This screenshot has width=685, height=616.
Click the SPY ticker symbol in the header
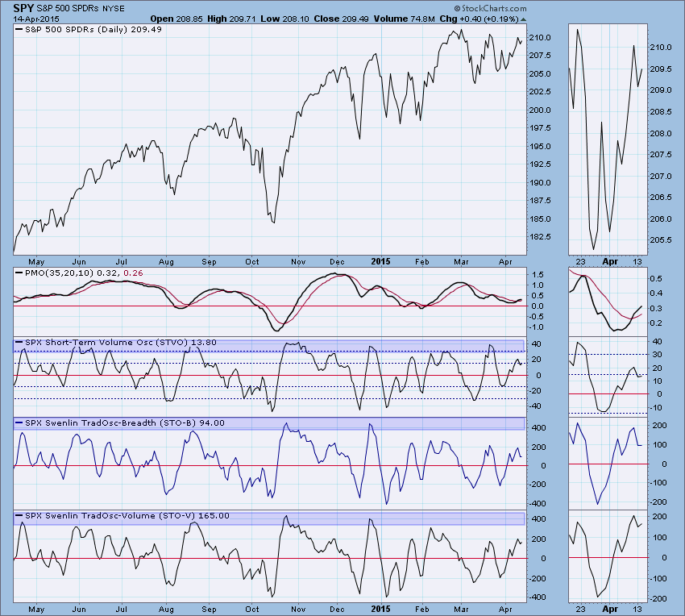[x=23, y=8]
